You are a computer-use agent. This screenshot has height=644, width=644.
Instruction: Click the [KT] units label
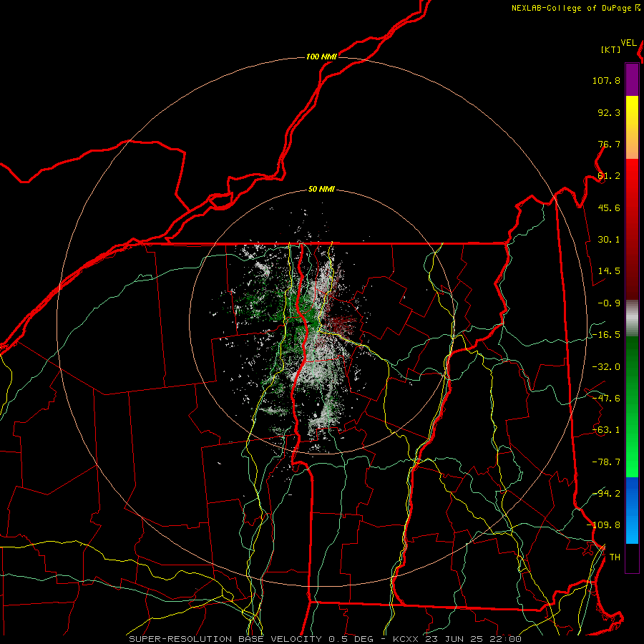(x=611, y=49)
